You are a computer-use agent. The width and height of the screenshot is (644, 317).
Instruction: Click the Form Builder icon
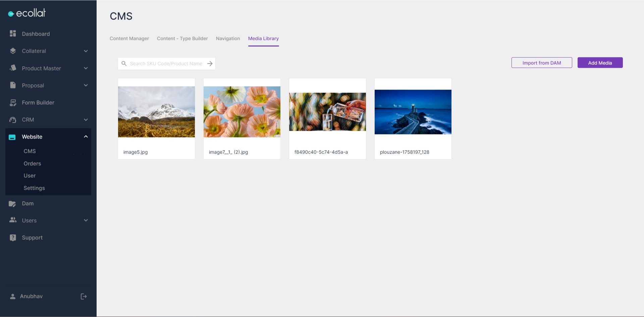(x=13, y=103)
